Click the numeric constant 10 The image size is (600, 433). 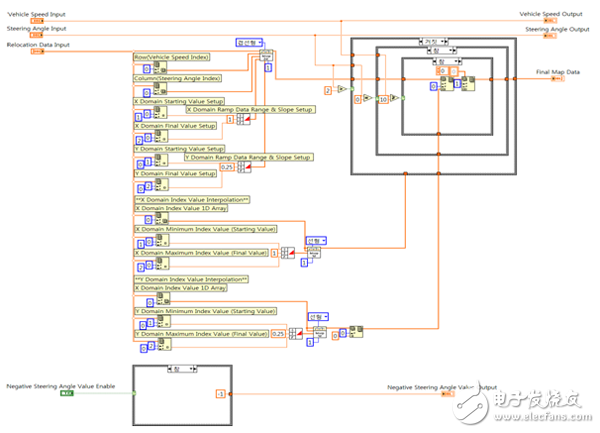click(x=381, y=99)
